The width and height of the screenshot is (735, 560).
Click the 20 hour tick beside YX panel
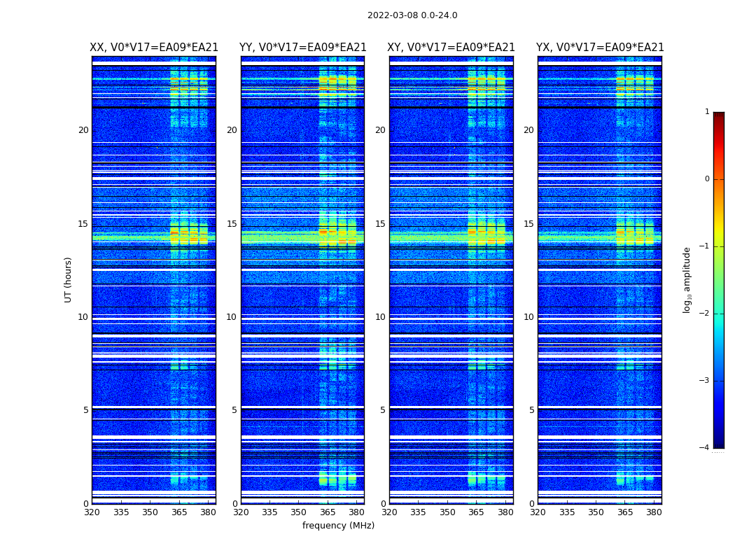click(x=528, y=129)
